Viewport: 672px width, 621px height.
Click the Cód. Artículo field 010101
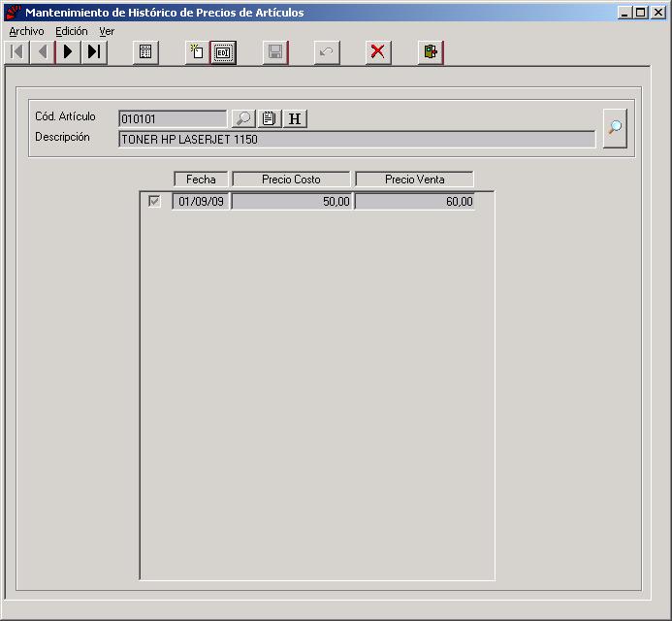173,118
